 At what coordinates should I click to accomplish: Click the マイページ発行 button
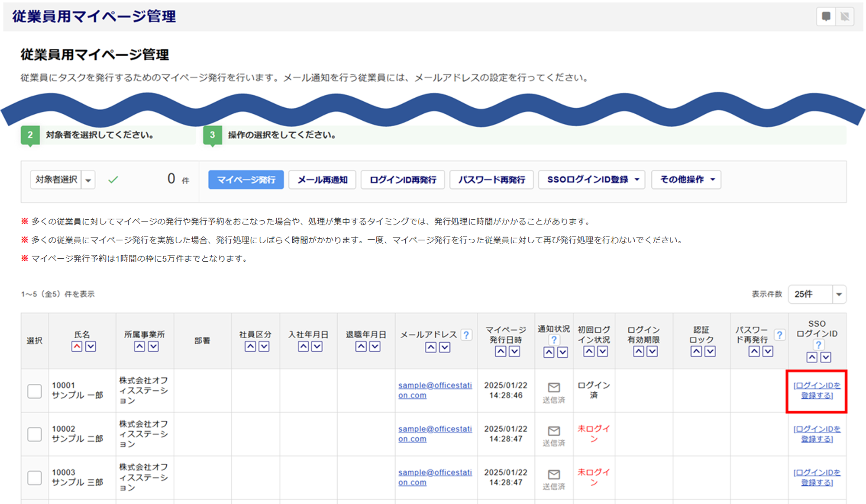click(246, 180)
